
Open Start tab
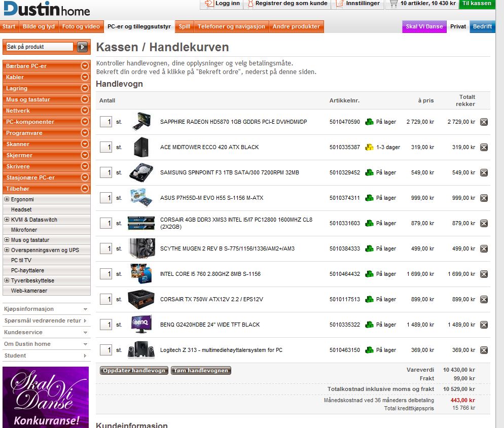pos(9,27)
